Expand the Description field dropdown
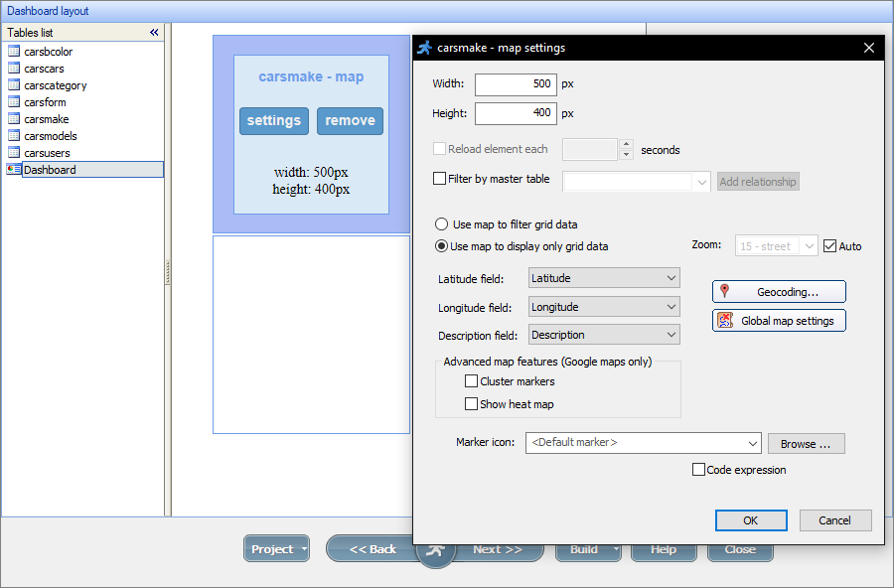 click(671, 334)
